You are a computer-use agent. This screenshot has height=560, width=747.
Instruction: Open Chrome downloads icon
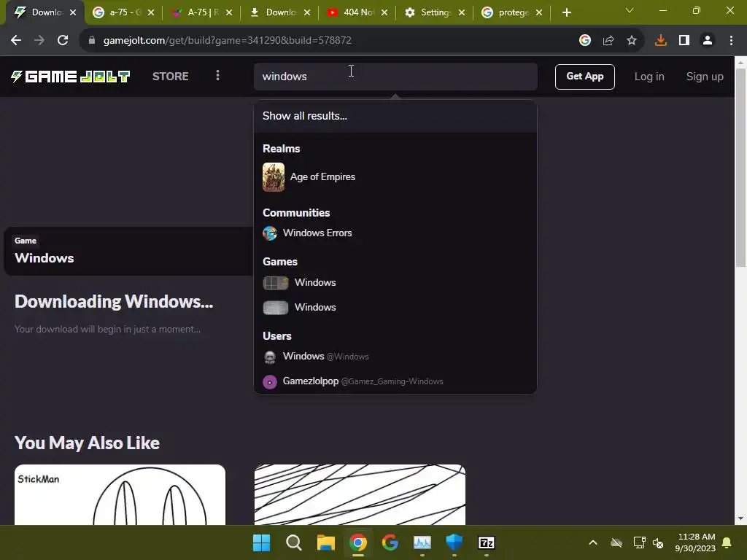click(x=661, y=41)
